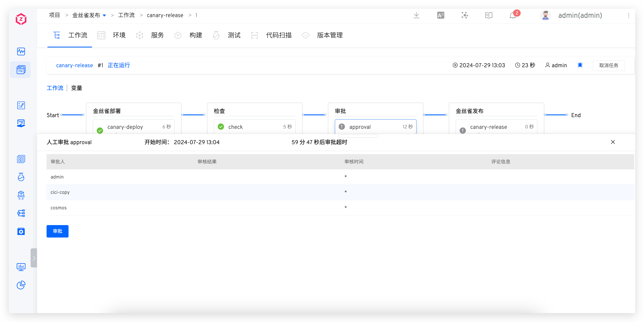Switch to the 环境 tab
Viewport: 644px width, 322px height.
[x=111, y=35]
